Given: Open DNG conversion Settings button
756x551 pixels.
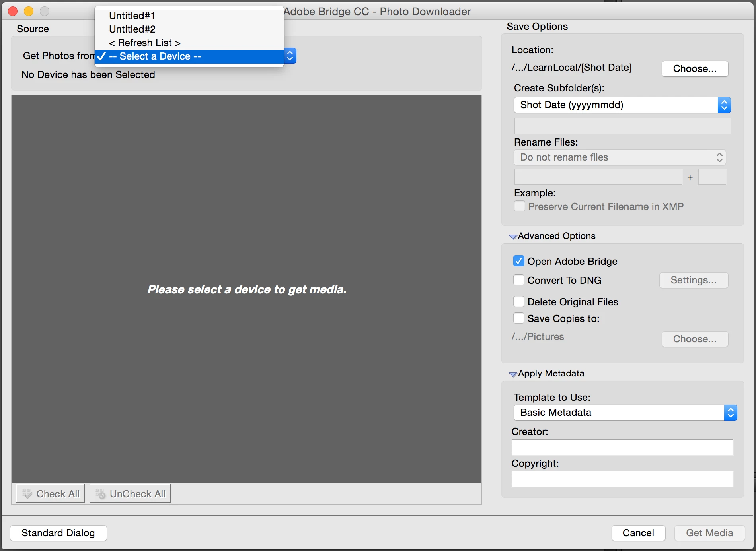Looking at the screenshot, I should click(x=694, y=280).
